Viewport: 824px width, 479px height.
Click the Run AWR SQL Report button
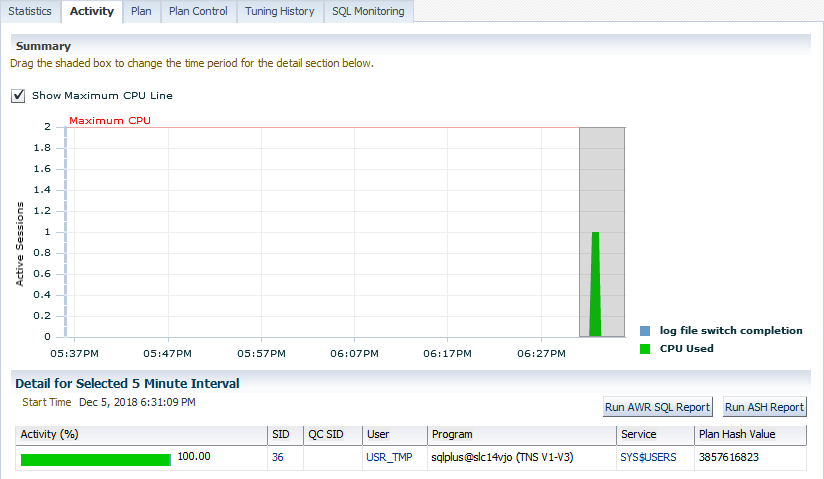(x=657, y=407)
